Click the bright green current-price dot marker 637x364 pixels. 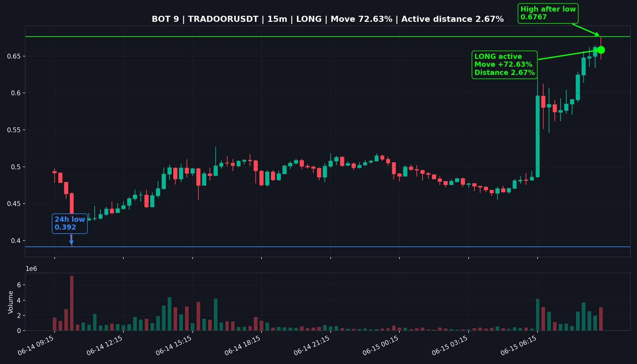(x=601, y=50)
